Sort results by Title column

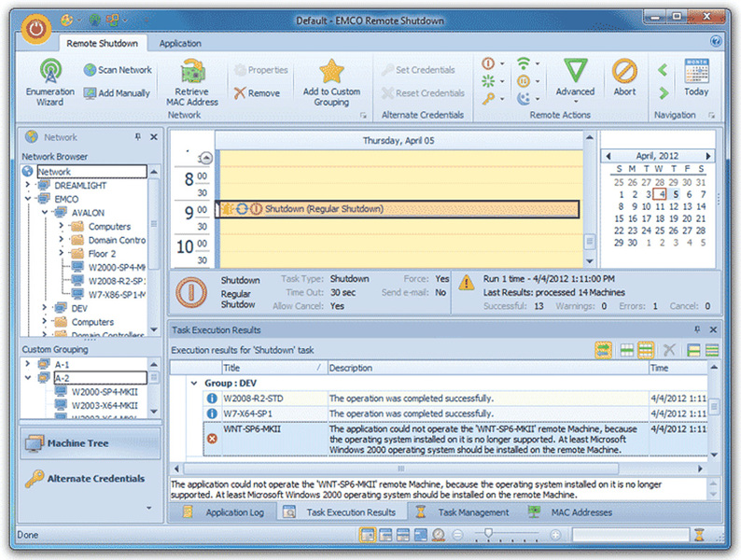pos(274,368)
